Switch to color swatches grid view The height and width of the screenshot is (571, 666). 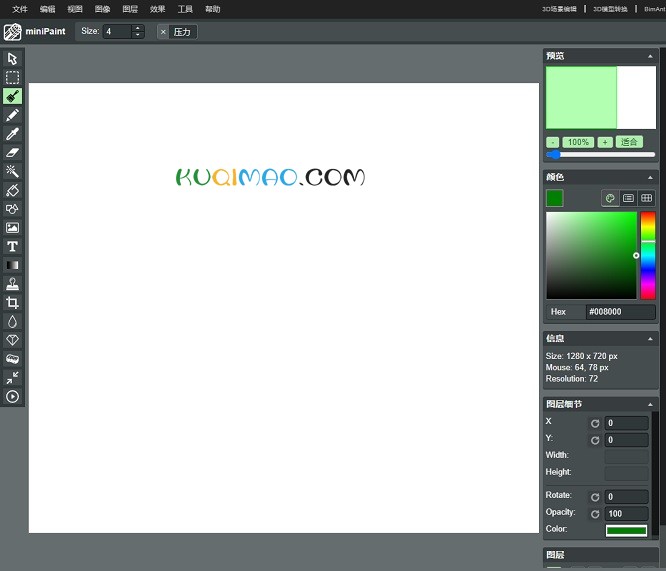(646, 198)
